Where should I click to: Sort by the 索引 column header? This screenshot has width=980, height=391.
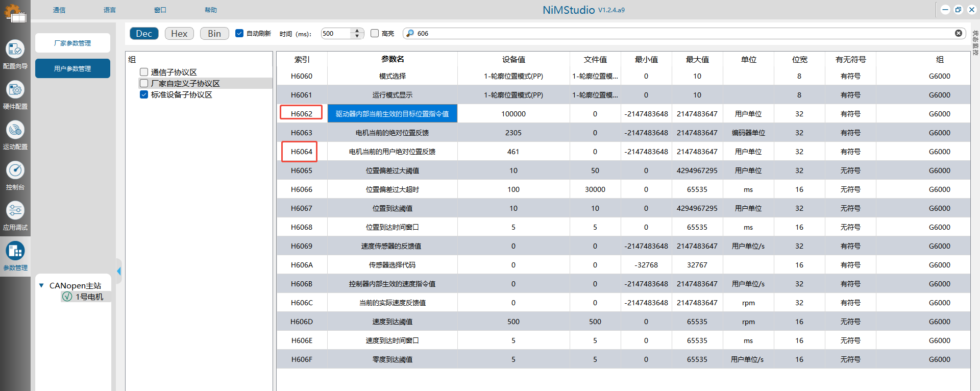point(302,59)
